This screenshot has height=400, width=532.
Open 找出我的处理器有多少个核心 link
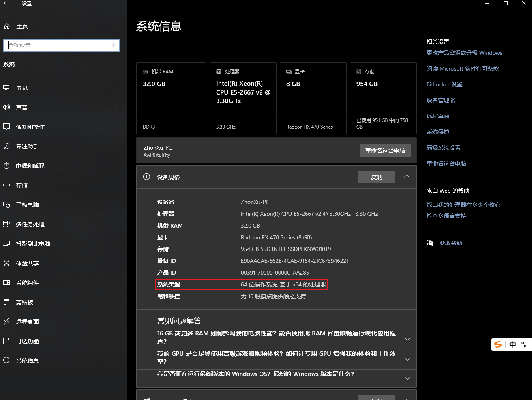463,205
